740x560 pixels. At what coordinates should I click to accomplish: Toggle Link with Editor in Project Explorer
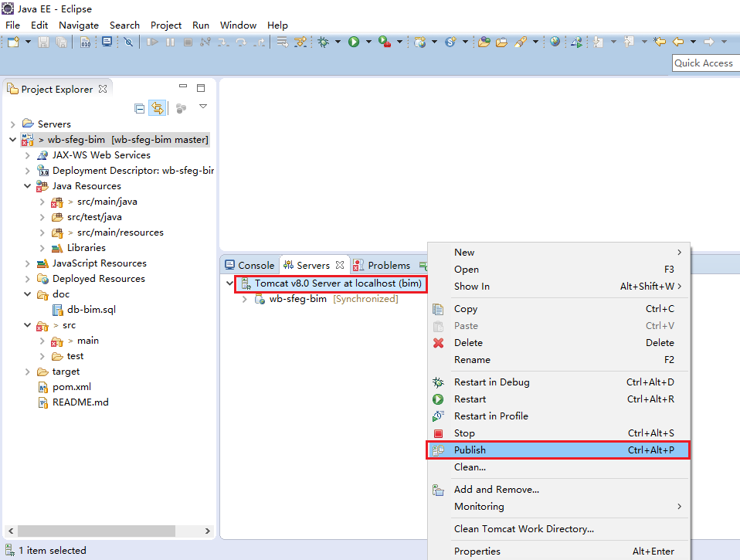coord(157,108)
